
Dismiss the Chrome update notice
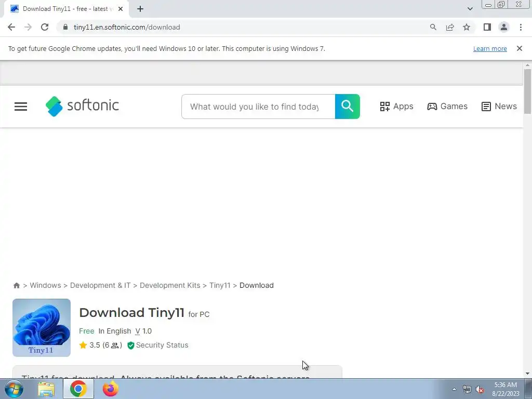[519, 48]
